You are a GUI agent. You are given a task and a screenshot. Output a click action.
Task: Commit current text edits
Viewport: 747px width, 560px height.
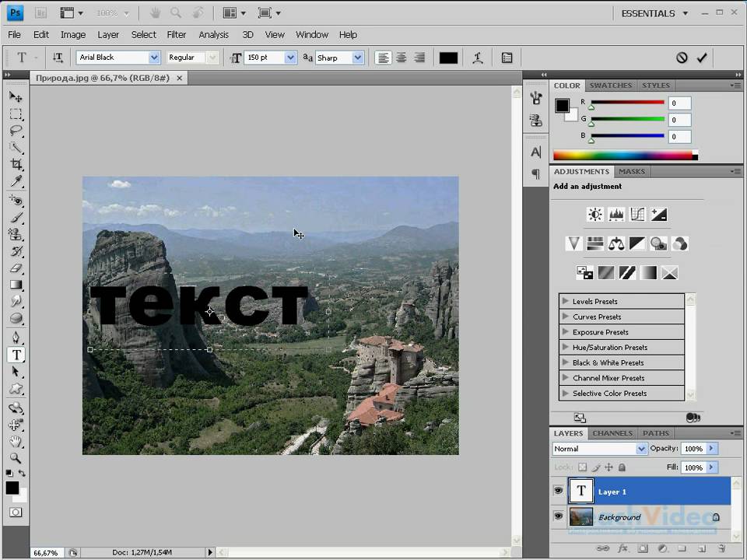(702, 58)
